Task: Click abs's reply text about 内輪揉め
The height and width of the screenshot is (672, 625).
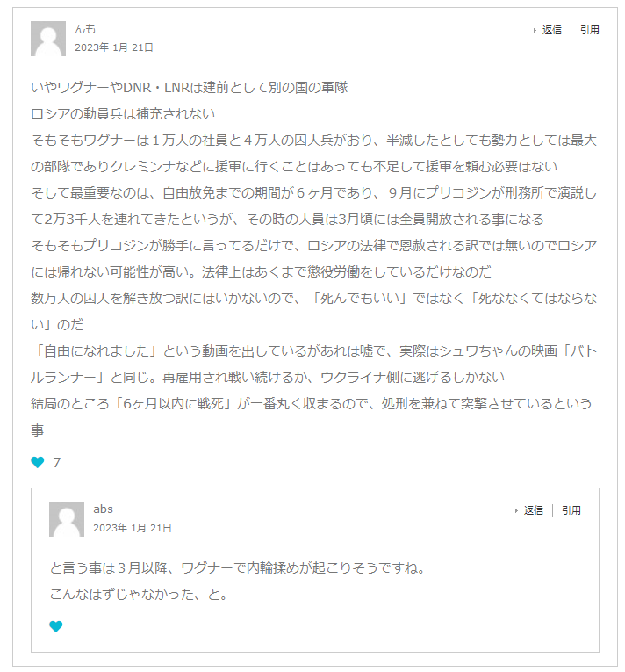Action: 238,568
